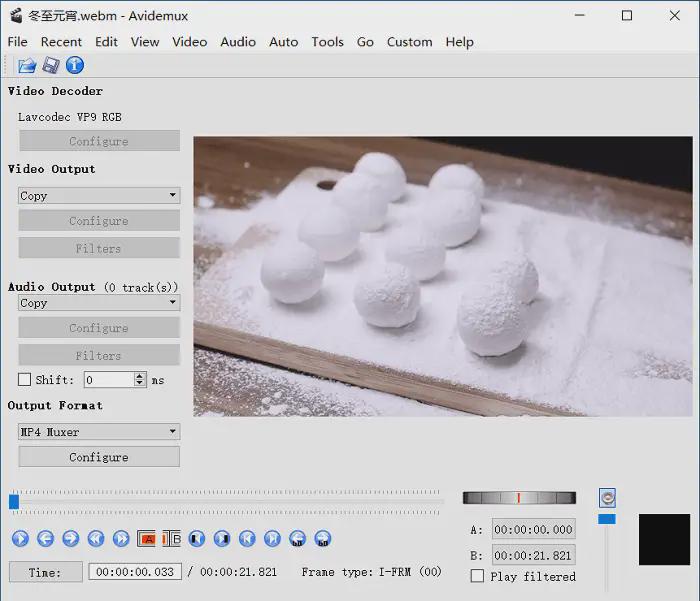Screen dimensions: 700x601
Task: Enable the audio Shift checkbox
Action: pos(25,380)
